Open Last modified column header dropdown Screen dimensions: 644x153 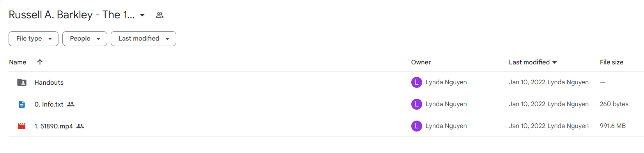(x=533, y=62)
